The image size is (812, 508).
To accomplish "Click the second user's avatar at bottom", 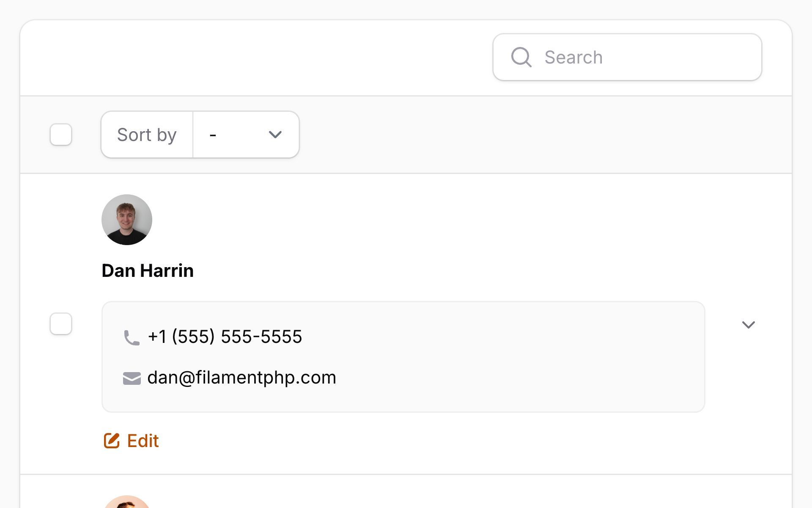I will (127, 502).
